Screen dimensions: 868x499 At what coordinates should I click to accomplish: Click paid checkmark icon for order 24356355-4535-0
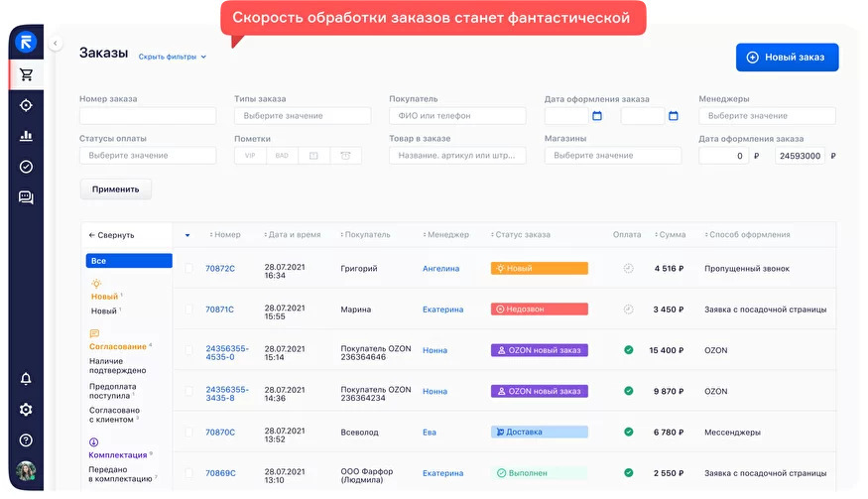point(628,350)
